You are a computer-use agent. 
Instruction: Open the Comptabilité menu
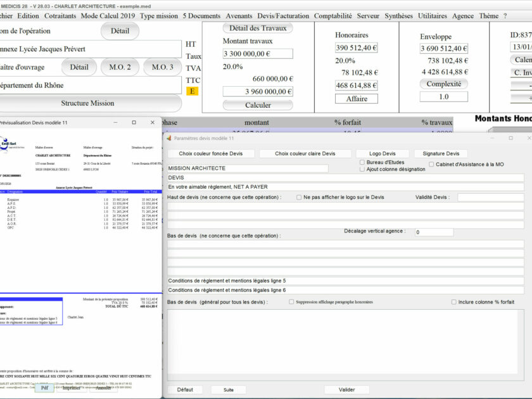click(332, 16)
